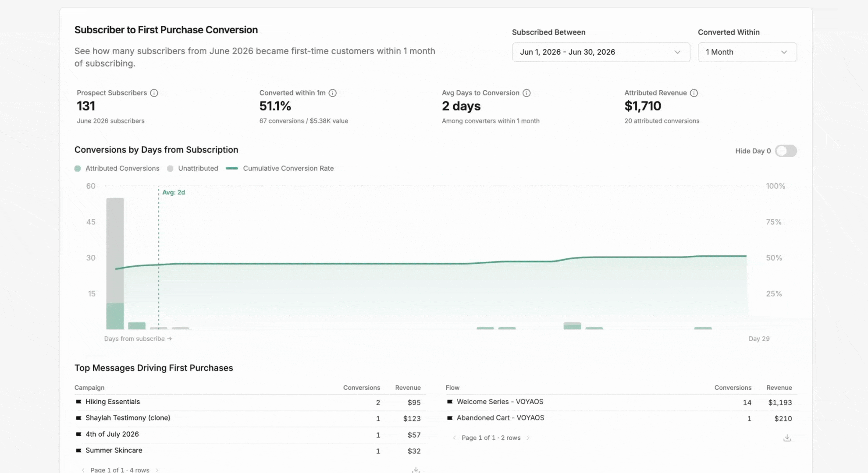Click the Converted within 1m info icon
This screenshot has width=868, height=473.
333,93
